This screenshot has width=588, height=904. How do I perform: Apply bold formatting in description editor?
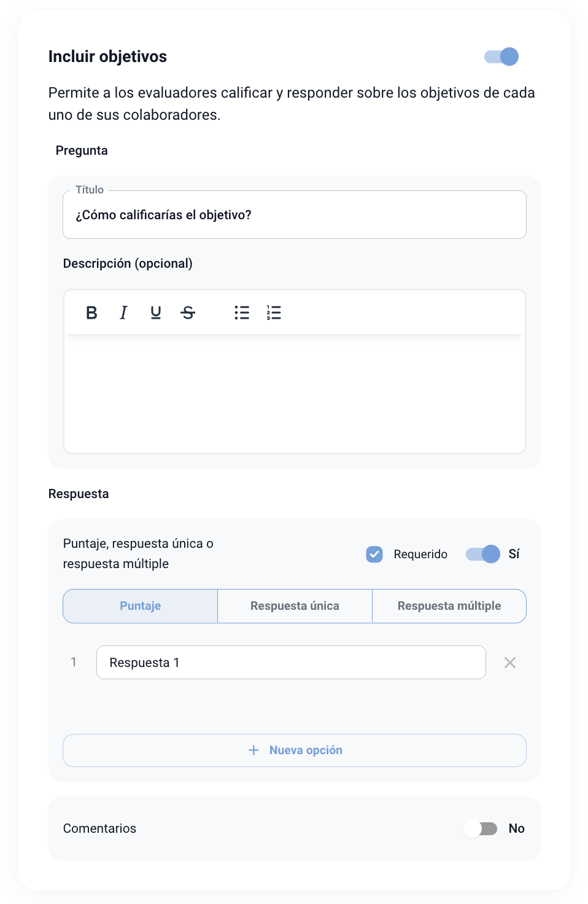[91, 313]
